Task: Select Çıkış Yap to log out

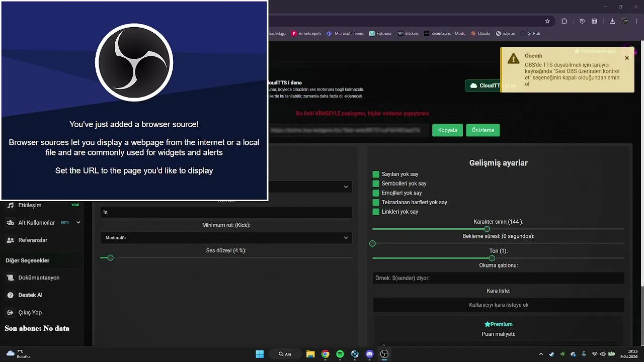Action: [30, 313]
